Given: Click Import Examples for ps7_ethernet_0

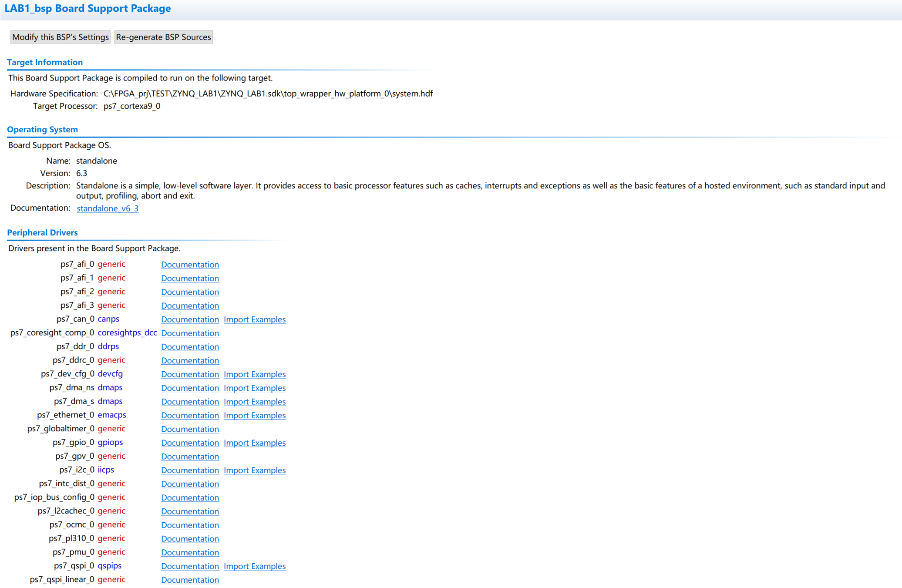Looking at the screenshot, I should coord(255,415).
